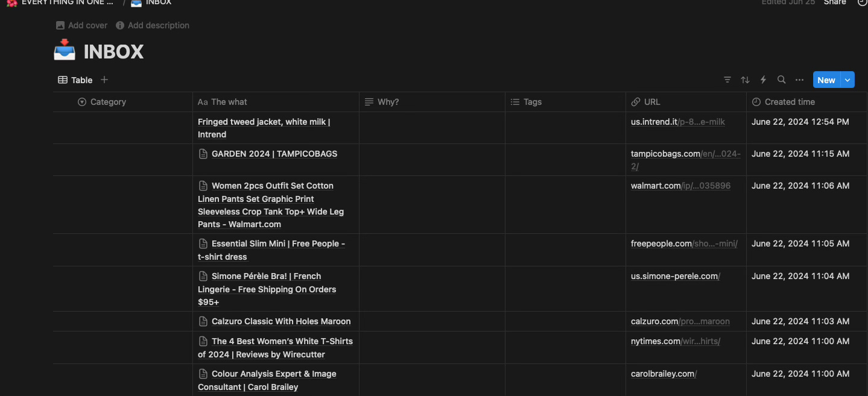
Task: Click the lightning bolt automations icon
Action: (763, 80)
